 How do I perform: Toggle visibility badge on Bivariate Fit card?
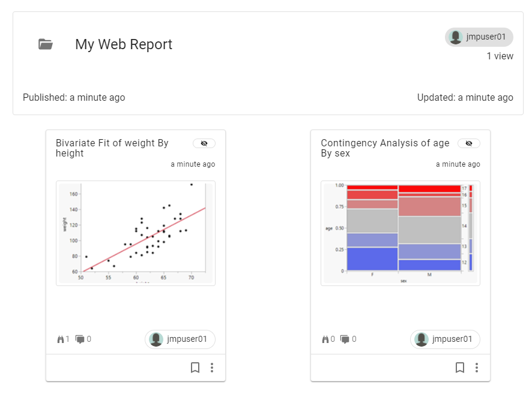tap(204, 143)
